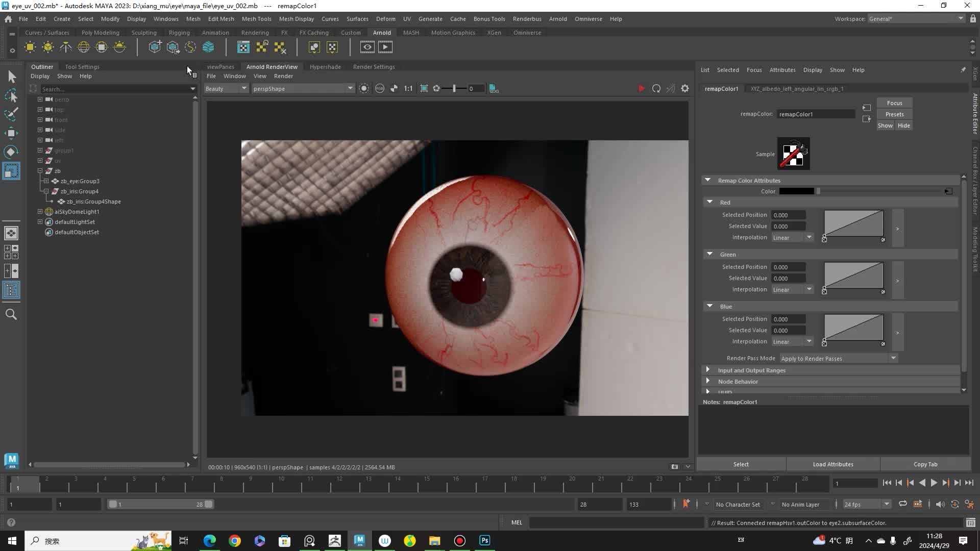Viewport: 980px width, 551px height.
Task: Select the Rigging shelf tab
Action: (179, 33)
